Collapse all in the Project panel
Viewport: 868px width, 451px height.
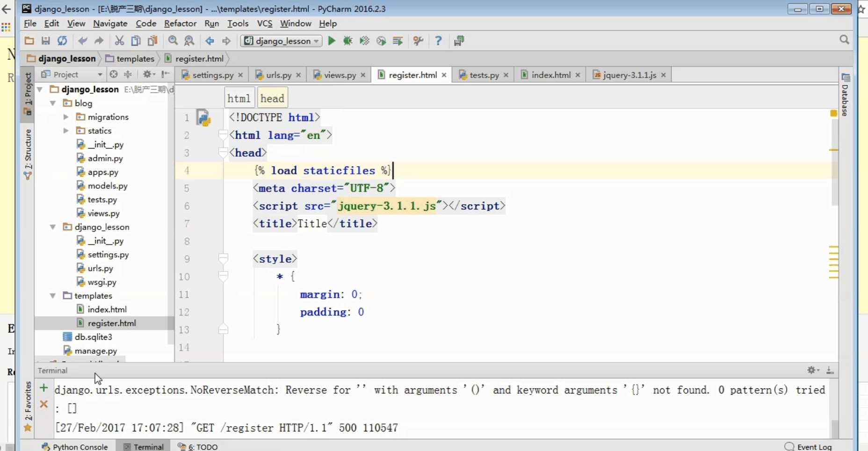tap(128, 74)
